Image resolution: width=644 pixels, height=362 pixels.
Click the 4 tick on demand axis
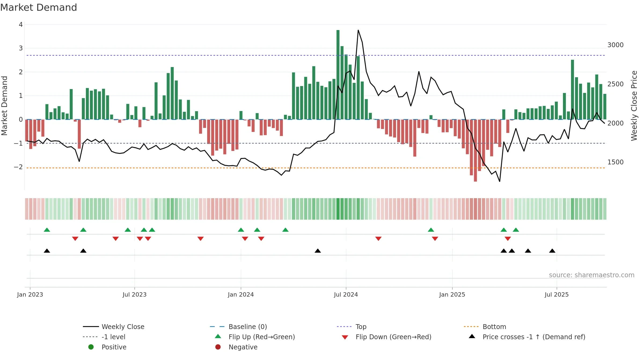click(x=21, y=24)
